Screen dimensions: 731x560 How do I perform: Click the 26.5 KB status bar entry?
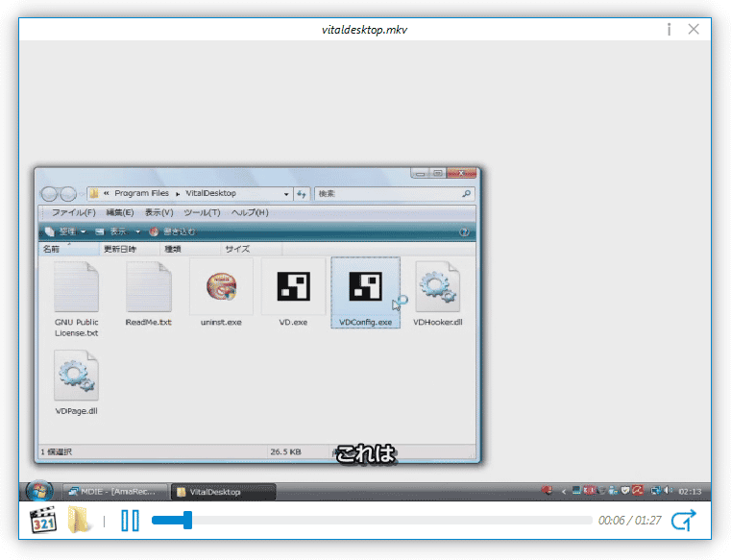pyautogui.click(x=286, y=451)
